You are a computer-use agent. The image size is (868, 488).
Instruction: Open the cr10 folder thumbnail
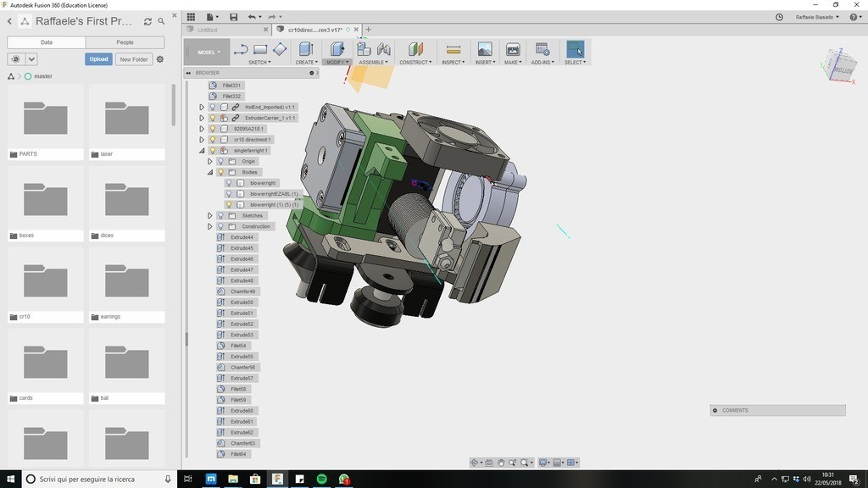point(46,280)
